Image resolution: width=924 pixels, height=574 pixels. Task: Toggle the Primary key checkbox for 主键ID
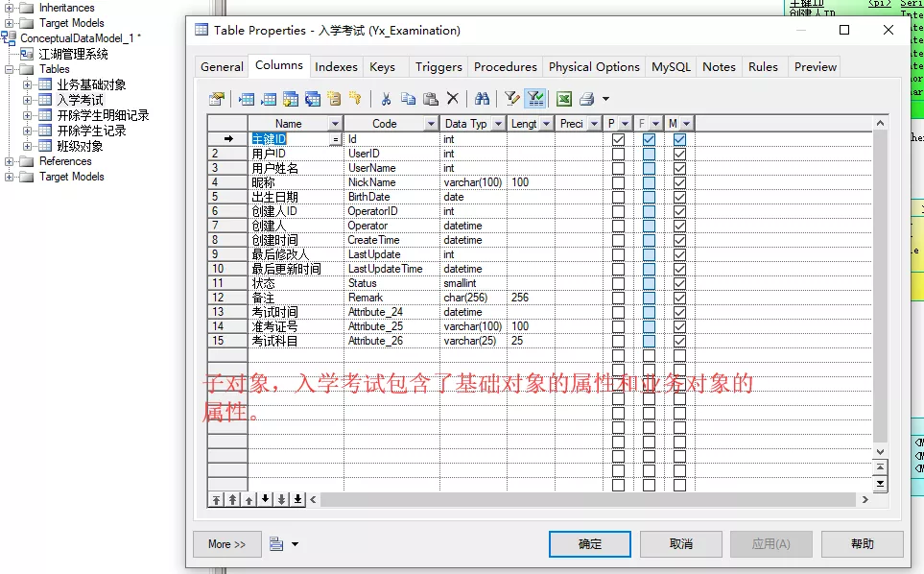618,140
